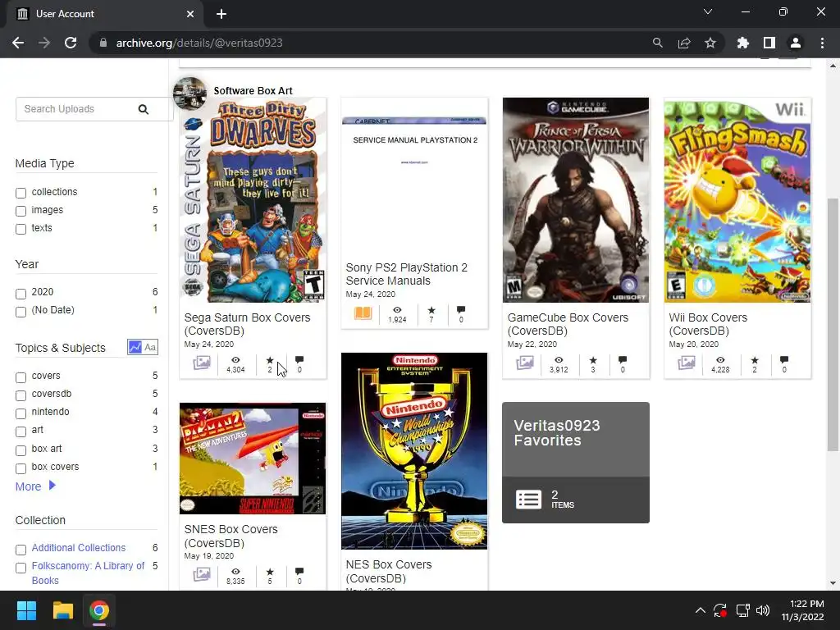Screen dimensions: 840x630
Task: Open Chrome extensions puzzle icon
Action: tap(742, 43)
